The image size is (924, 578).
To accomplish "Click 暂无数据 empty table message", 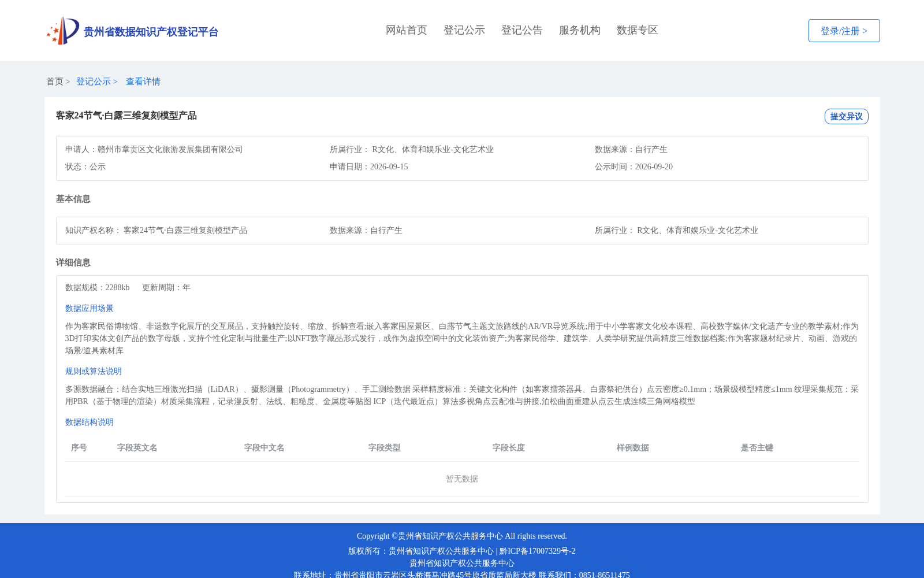I will click(x=462, y=479).
